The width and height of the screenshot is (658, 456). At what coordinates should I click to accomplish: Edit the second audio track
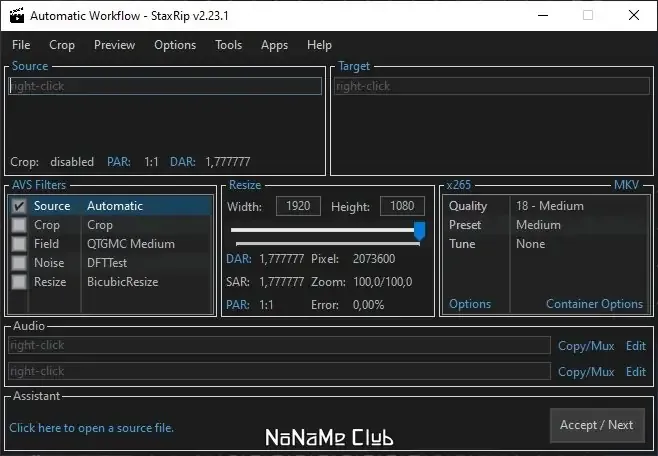[636, 372]
